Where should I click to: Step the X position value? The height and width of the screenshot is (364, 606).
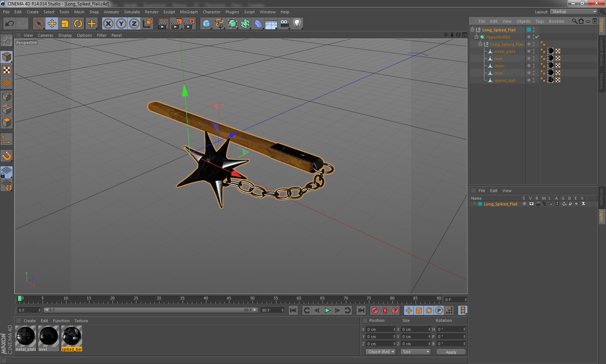394,329
